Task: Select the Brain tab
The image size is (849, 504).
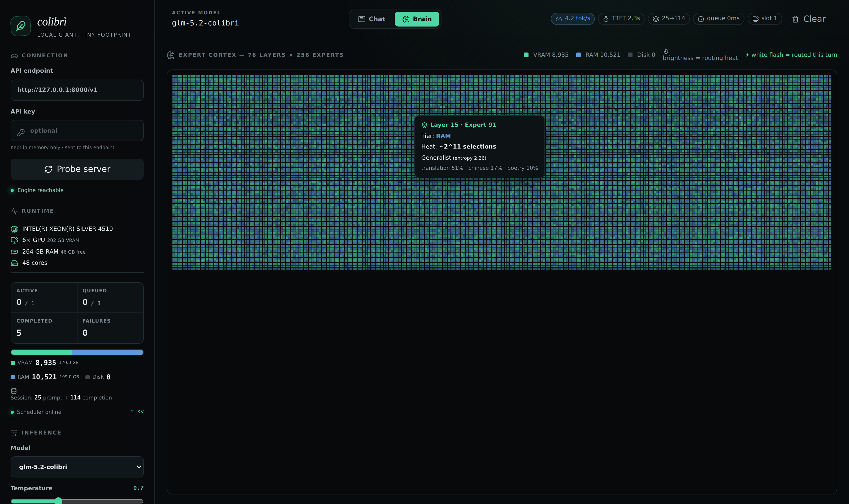Action: click(417, 19)
